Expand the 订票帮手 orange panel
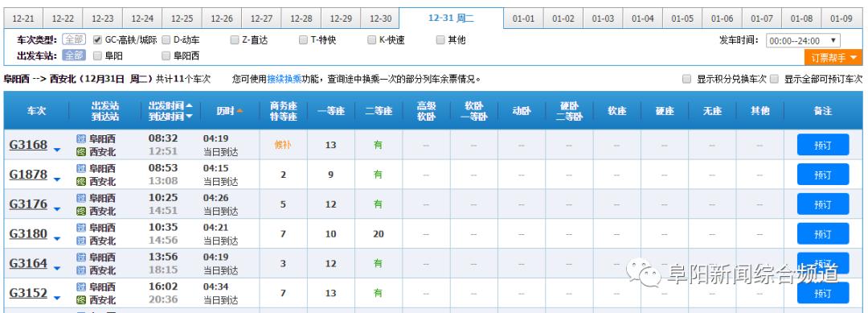The width and height of the screenshot is (868, 313). tap(833, 58)
